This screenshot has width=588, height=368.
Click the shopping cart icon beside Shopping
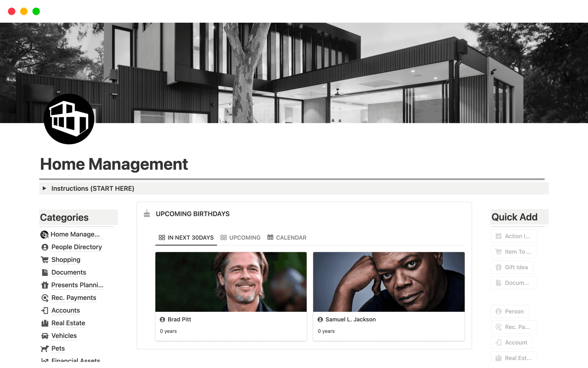(x=45, y=259)
